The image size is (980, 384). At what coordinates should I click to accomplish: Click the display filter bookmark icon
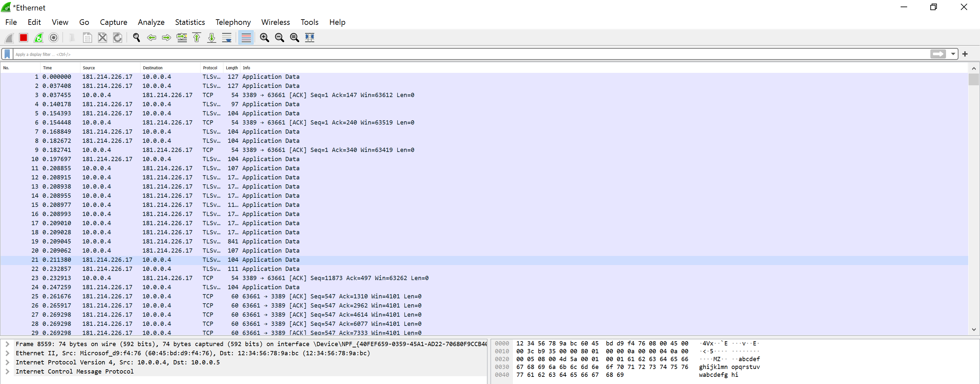coord(7,54)
